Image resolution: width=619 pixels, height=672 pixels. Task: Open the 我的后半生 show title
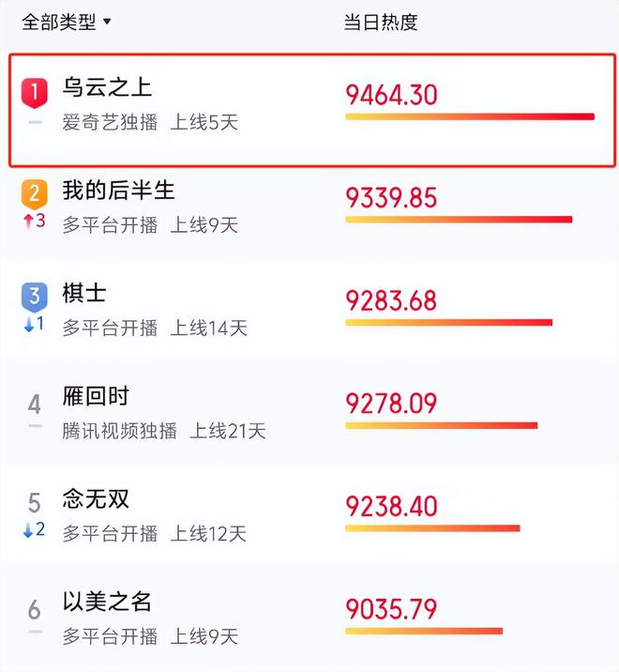coord(119,190)
